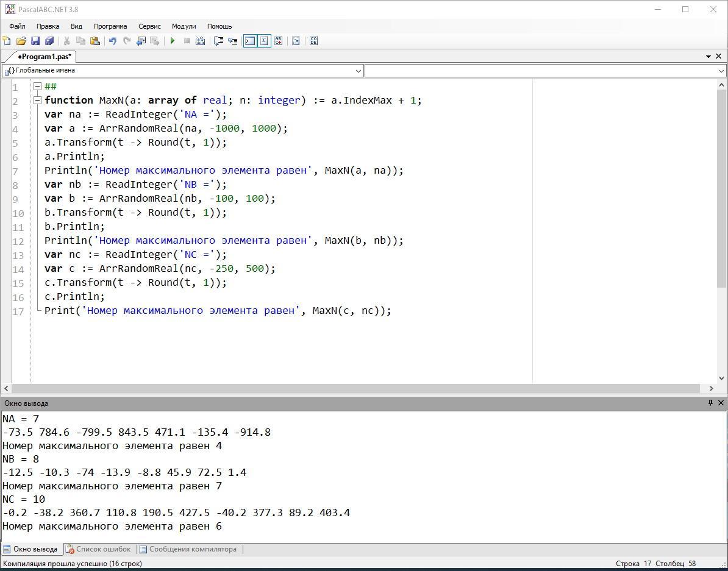Screen dimensions: 728x571
Task: Open the document list arrow beside the tab close button
Action: [708, 56]
